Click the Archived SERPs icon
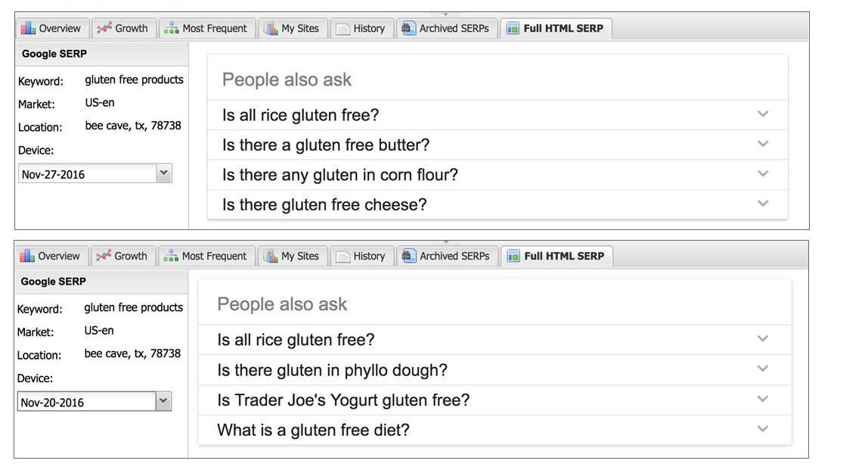The height and width of the screenshot is (473, 868). coord(410,28)
